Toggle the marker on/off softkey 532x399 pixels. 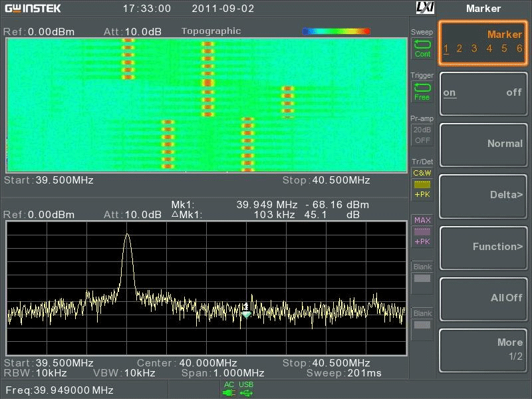[x=483, y=93]
